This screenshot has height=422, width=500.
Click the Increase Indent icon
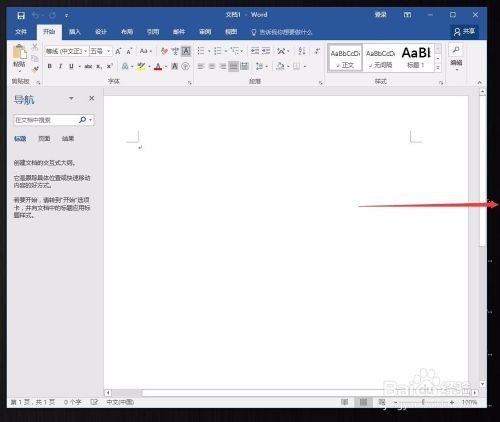pos(266,51)
